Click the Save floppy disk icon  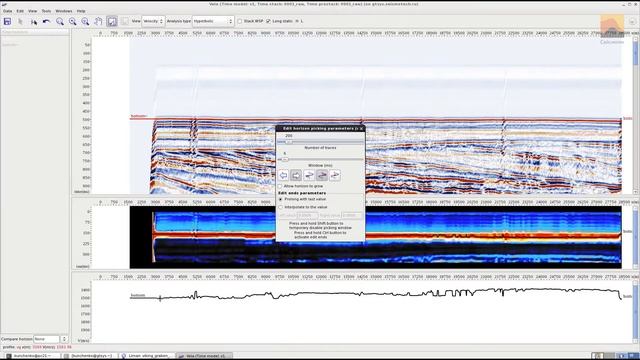tap(7, 21)
